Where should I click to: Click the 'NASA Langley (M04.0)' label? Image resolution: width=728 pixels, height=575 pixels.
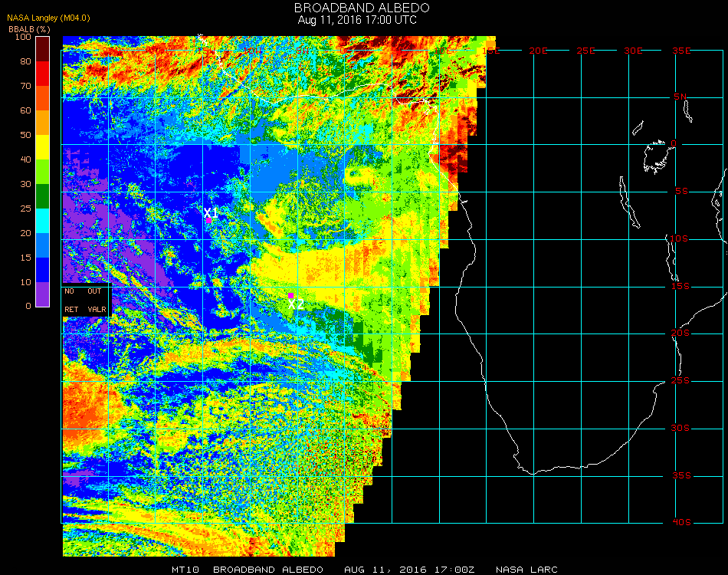[x=48, y=18]
